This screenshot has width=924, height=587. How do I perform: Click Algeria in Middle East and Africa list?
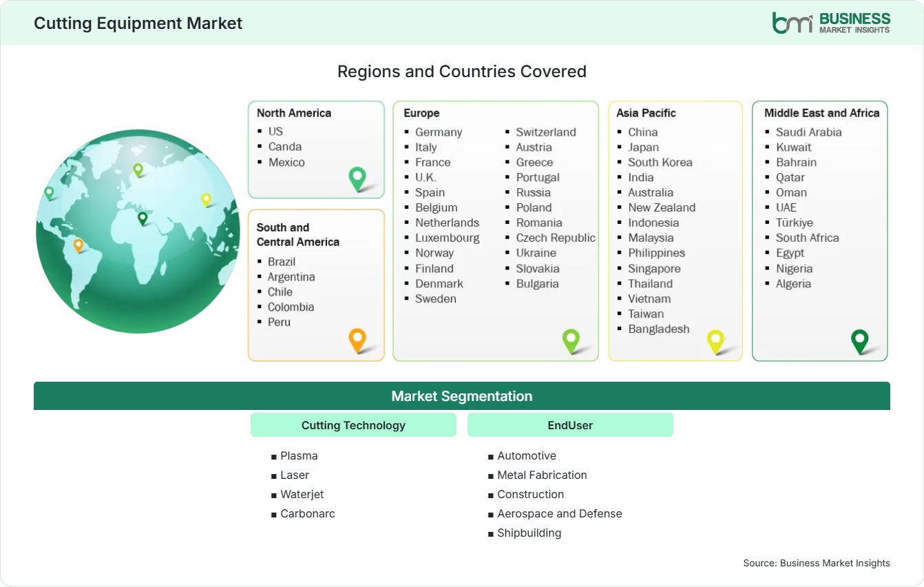point(794,284)
